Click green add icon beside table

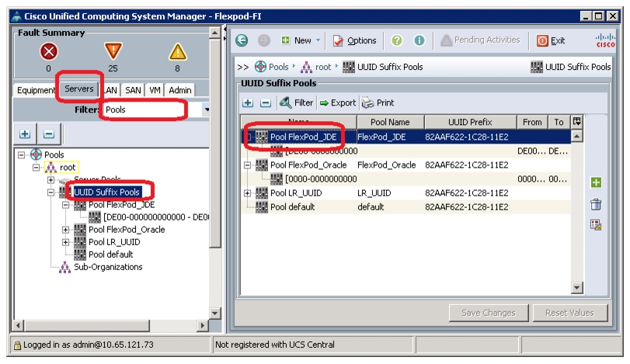596,182
